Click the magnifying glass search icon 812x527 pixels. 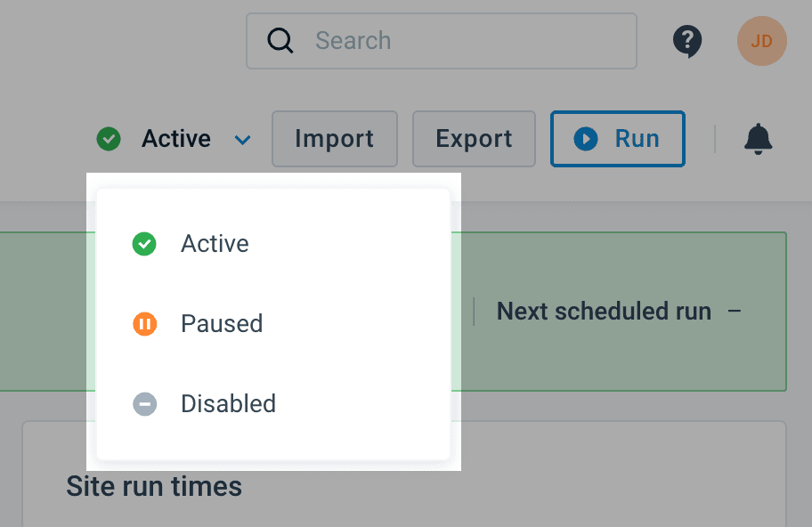coord(280,41)
